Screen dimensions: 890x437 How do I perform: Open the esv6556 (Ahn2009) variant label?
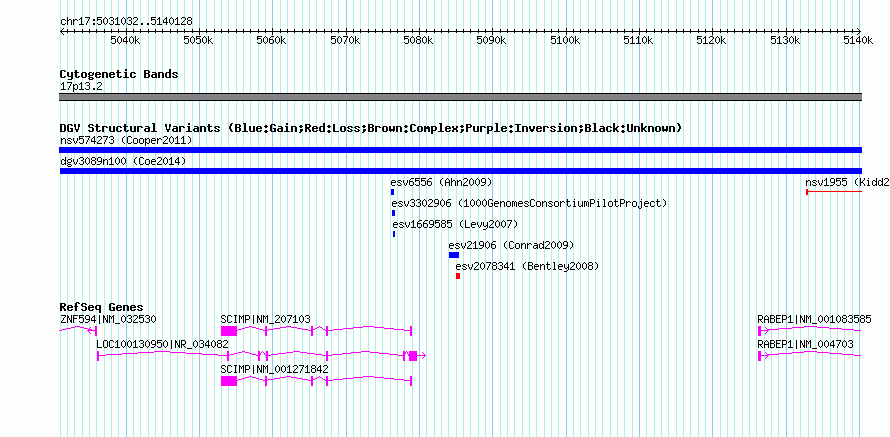pyautogui.click(x=441, y=182)
